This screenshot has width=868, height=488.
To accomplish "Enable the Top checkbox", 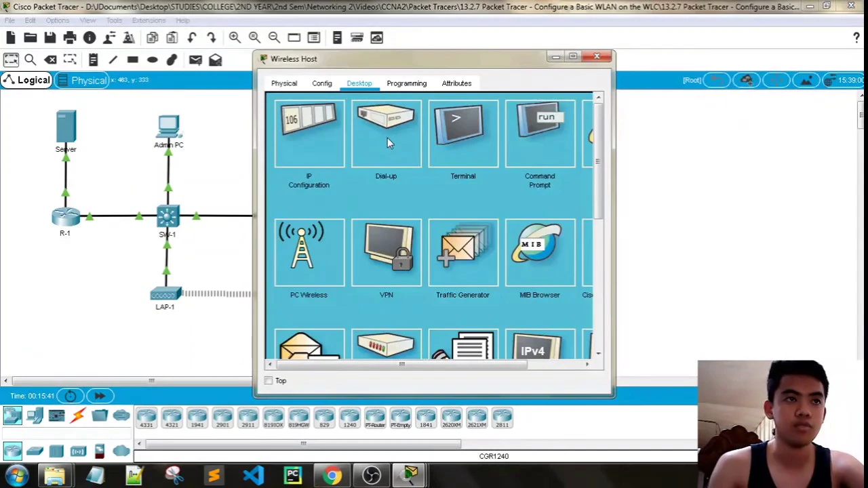I will pos(269,381).
